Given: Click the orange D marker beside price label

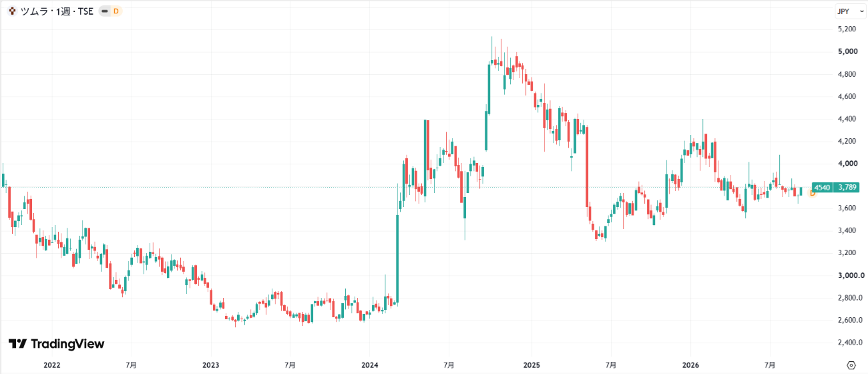Looking at the screenshot, I should pyautogui.click(x=813, y=193).
